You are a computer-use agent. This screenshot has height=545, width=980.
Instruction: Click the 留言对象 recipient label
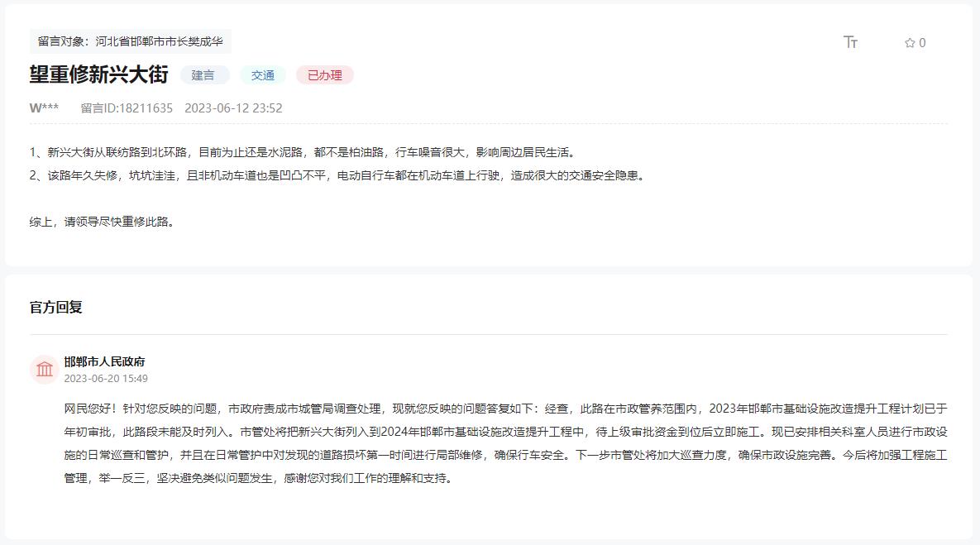pos(130,41)
